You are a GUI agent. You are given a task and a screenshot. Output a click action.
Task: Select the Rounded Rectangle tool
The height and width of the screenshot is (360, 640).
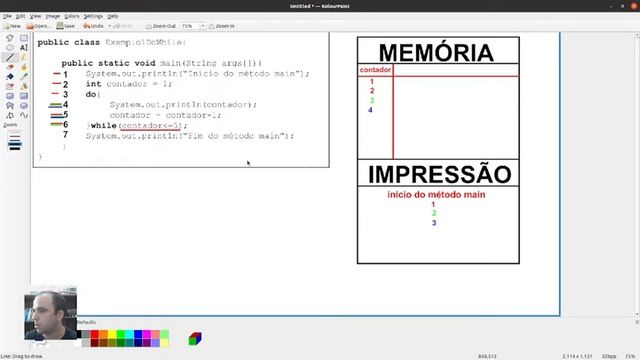[x=10, y=96]
